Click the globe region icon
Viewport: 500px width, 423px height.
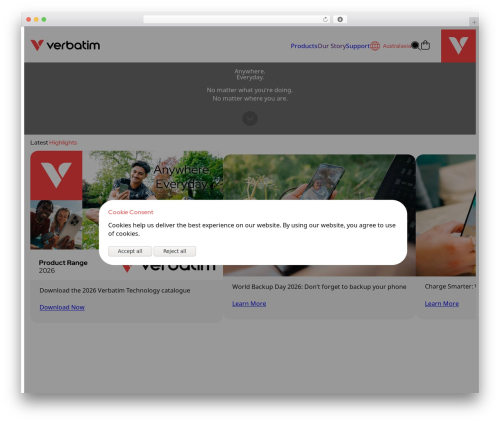[375, 46]
